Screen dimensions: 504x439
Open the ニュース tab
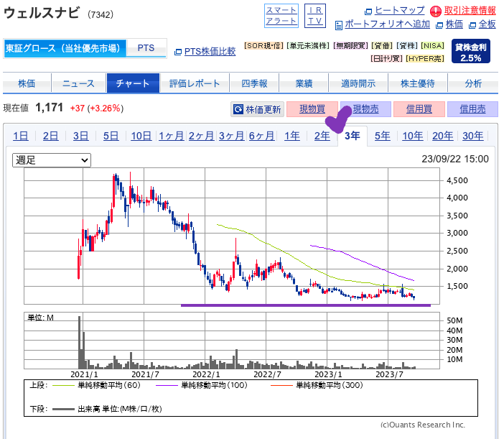point(79,83)
